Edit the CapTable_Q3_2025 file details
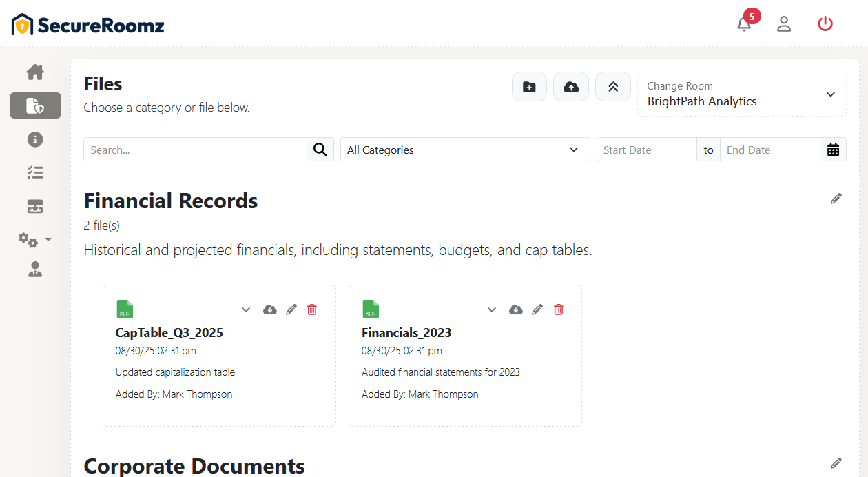Image resolution: width=868 pixels, height=477 pixels. 291,309
